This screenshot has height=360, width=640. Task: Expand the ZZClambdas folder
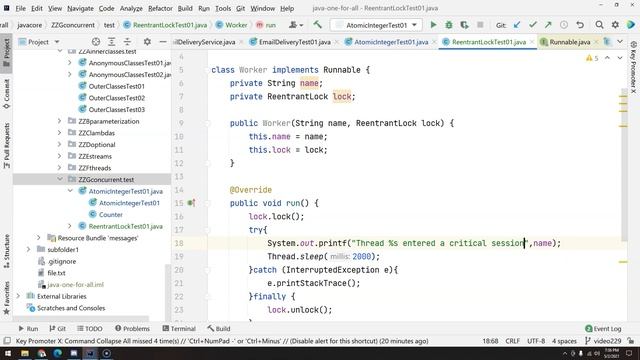(x=60, y=133)
